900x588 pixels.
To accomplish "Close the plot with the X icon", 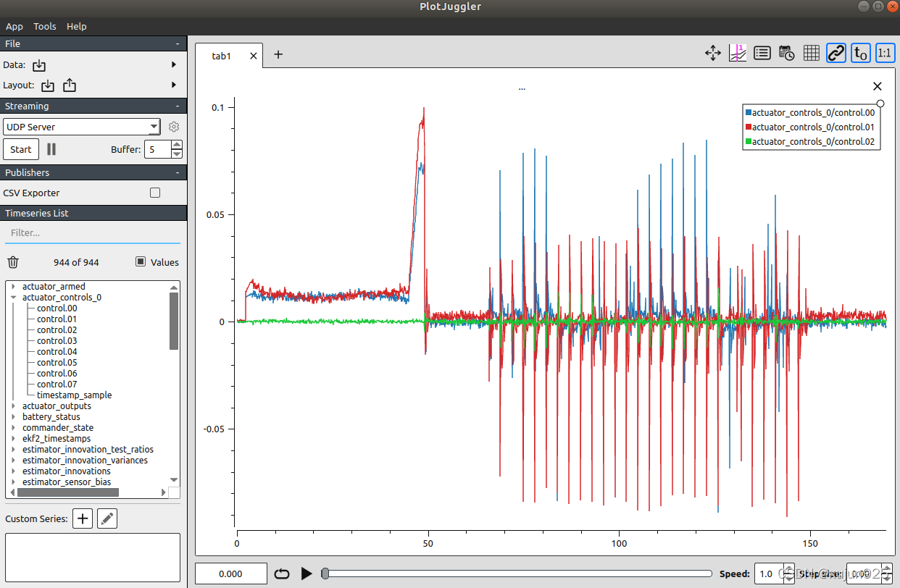I will [878, 86].
